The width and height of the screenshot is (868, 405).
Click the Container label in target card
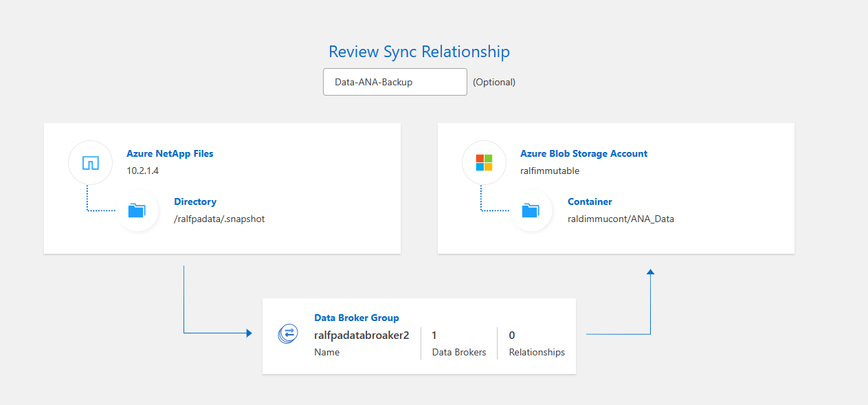(x=590, y=201)
